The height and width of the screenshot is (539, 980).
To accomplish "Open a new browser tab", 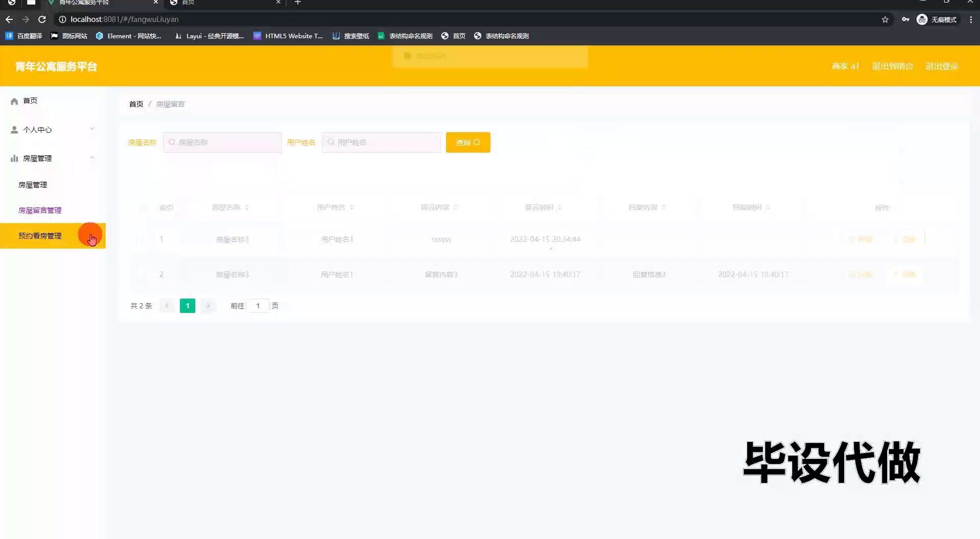I will 298,3.
